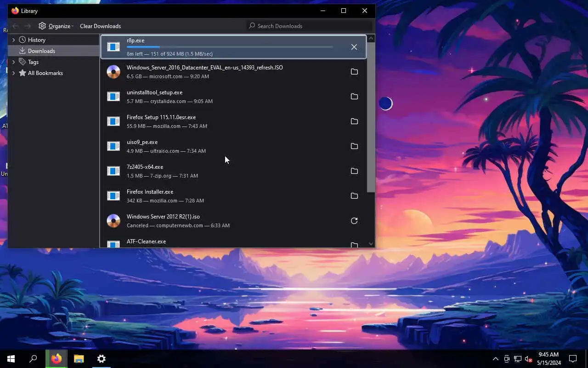Screen dimensions: 588x368
Task: Open the Action Center notifications
Action: tap(573, 359)
